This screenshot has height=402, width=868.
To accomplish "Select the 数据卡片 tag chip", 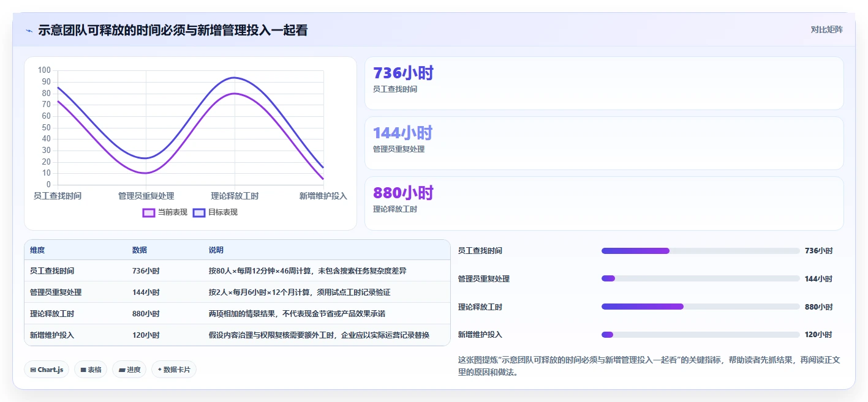I will pyautogui.click(x=174, y=370).
